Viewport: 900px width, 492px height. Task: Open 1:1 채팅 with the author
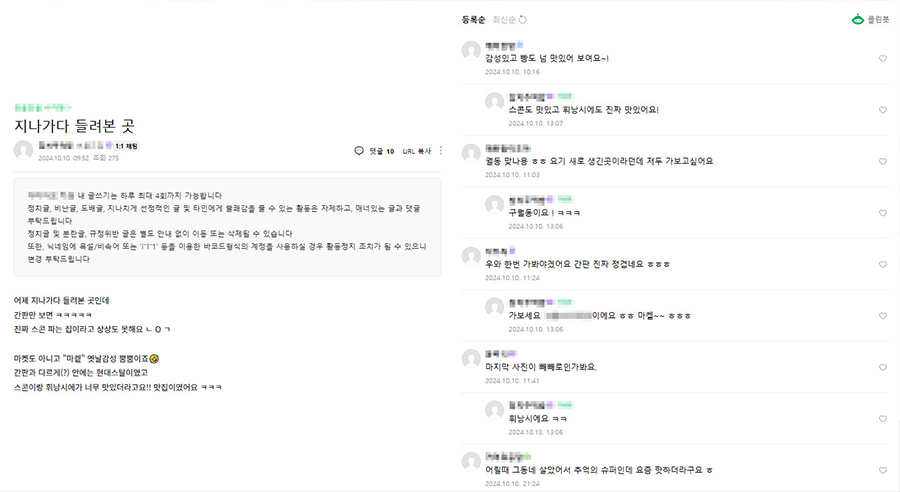pyautogui.click(x=126, y=145)
